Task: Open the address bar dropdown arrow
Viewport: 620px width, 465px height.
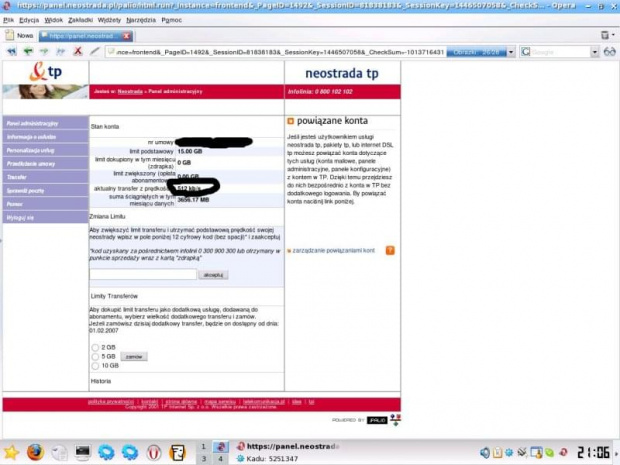Action: coord(511,52)
